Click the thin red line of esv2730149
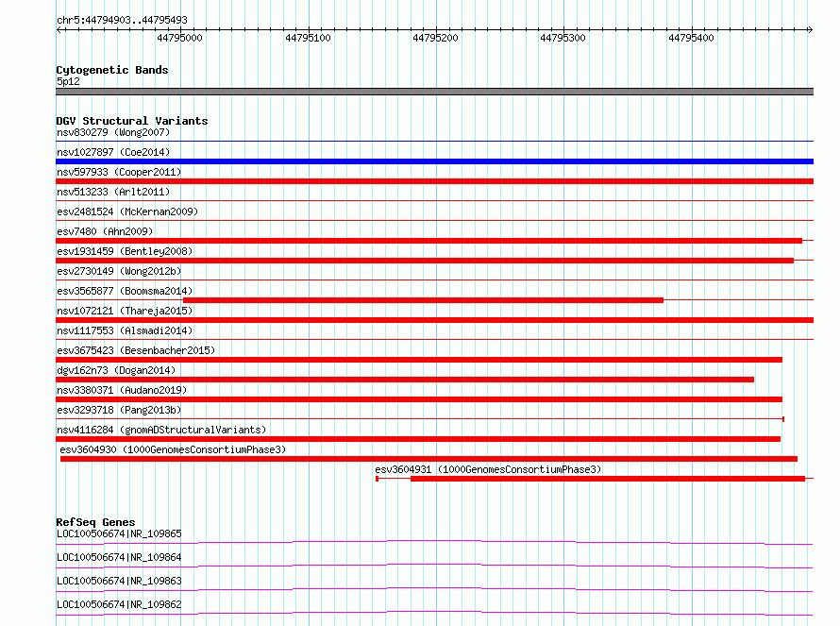Image resolution: width=840 pixels, height=626 pixels. click(434, 280)
